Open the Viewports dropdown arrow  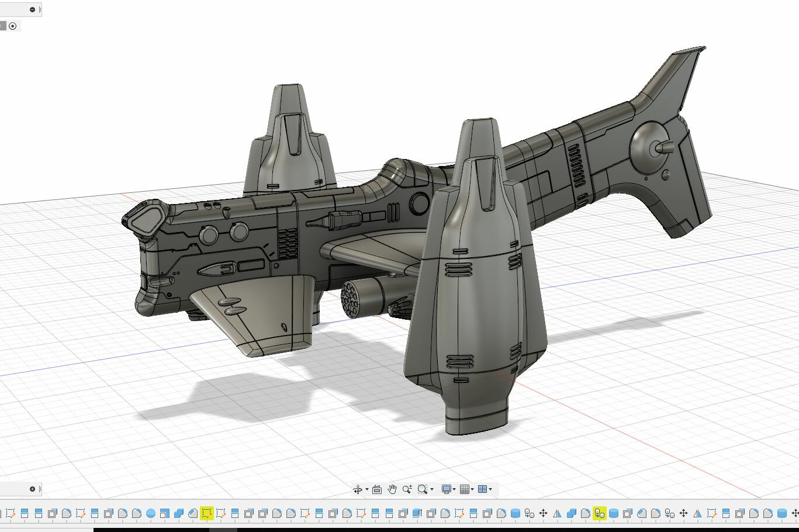[x=492, y=489]
